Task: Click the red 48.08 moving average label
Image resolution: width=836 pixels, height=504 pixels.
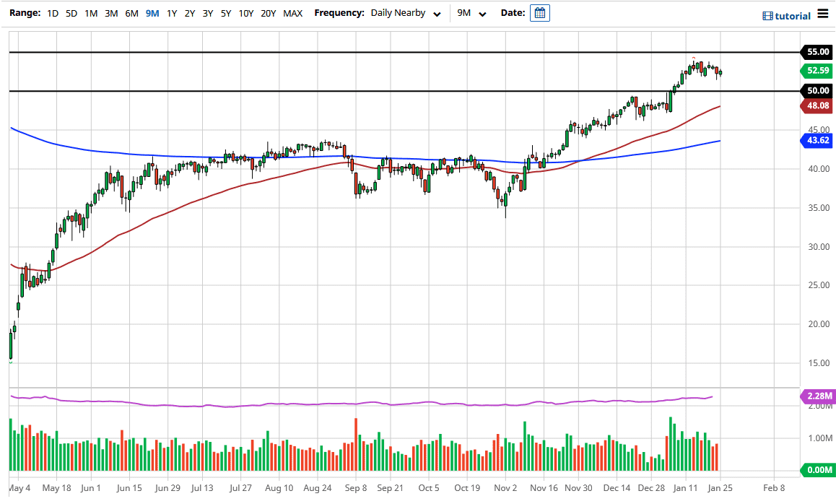Action: (x=817, y=105)
